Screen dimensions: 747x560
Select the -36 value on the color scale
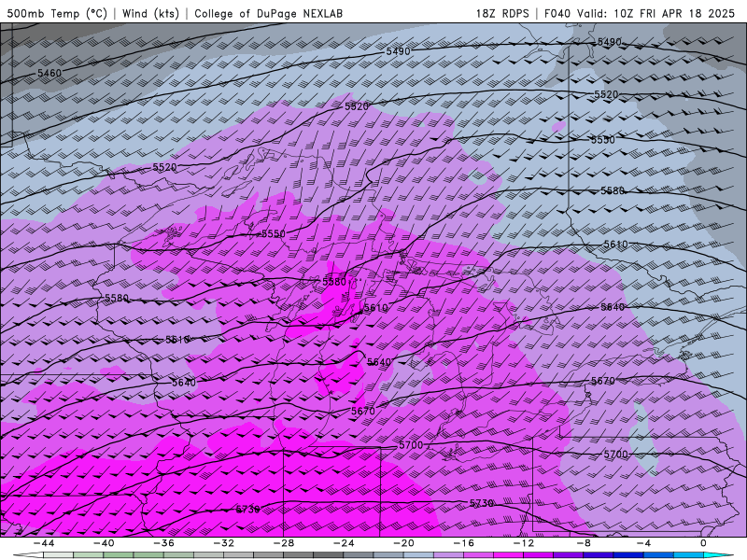click(x=164, y=543)
